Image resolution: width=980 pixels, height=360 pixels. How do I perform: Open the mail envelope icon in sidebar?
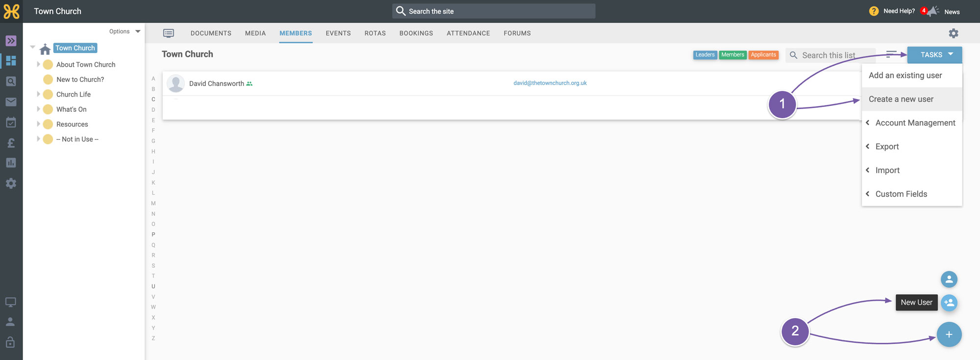11,102
